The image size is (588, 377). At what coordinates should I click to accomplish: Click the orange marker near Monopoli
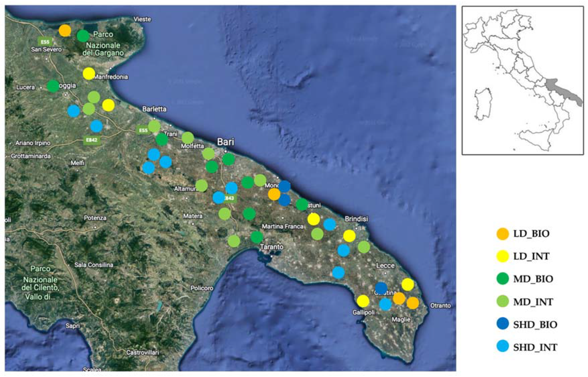tap(274, 194)
